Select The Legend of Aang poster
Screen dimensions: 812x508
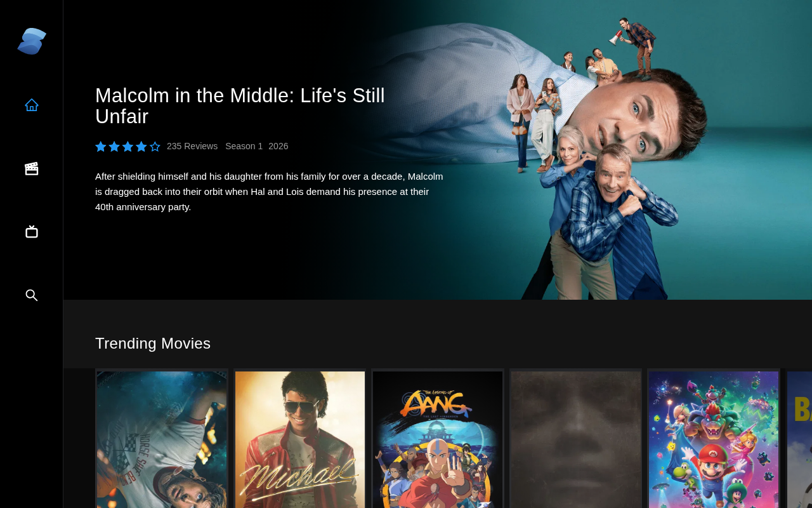[x=438, y=439]
